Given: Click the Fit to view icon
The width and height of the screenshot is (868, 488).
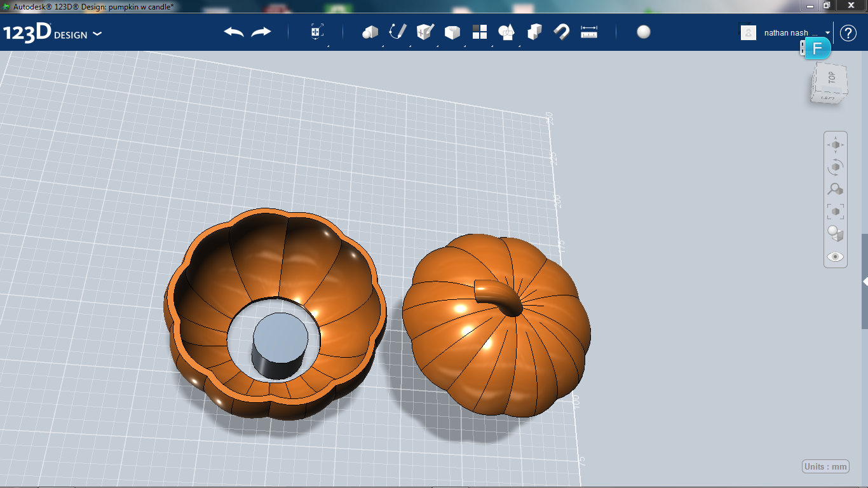Looking at the screenshot, I should [836, 211].
